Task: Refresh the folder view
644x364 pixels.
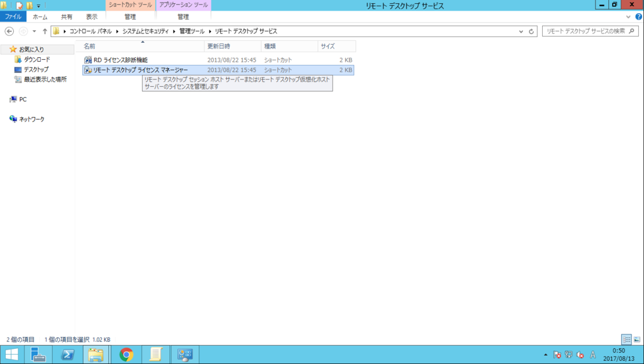Action: point(531,31)
